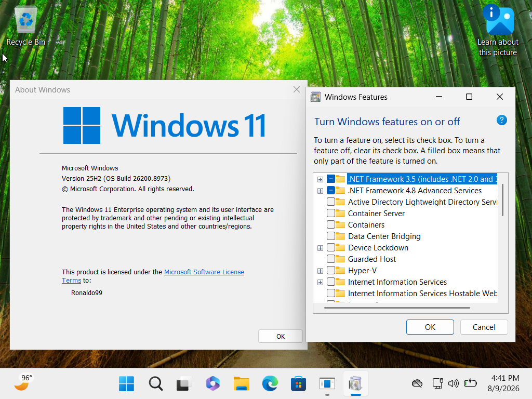The image size is (532, 399).
Task: Click OK in About Windows dialog
Action: tap(280, 336)
